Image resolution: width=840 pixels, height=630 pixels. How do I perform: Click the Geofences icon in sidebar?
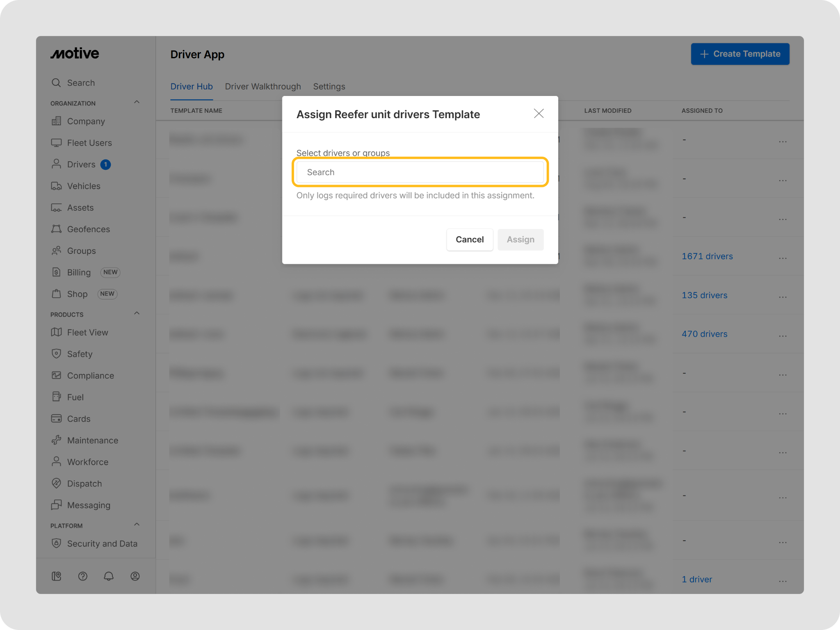[x=56, y=229]
